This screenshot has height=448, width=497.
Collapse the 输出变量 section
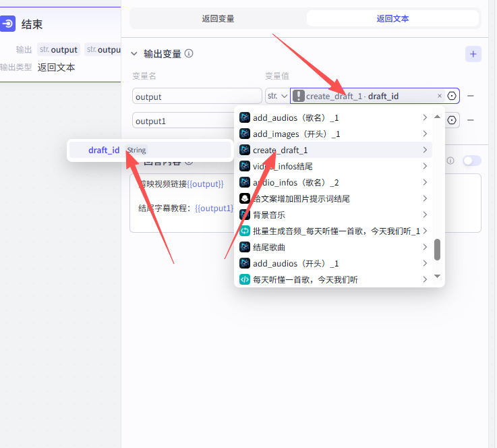point(134,54)
